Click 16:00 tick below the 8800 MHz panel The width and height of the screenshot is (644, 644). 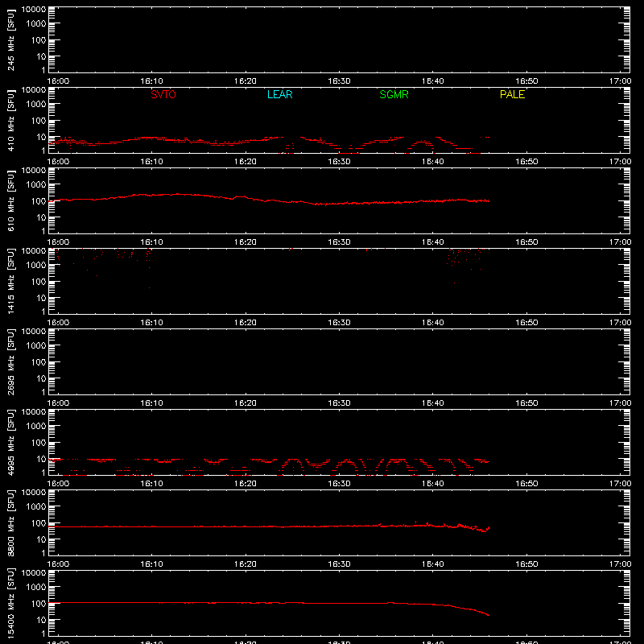click(58, 564)
